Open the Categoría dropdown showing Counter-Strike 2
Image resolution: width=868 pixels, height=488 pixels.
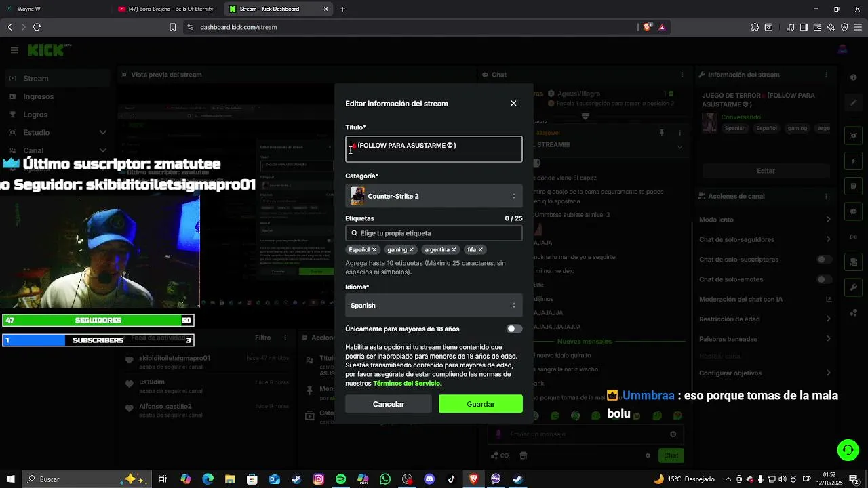[x=434, y=196]
